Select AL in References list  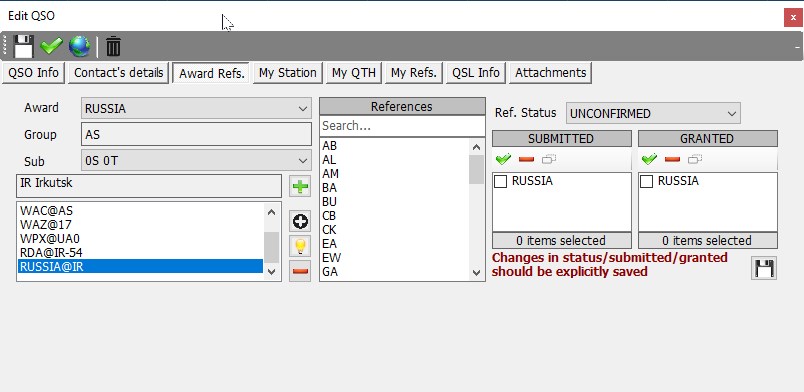click(394, 160)
